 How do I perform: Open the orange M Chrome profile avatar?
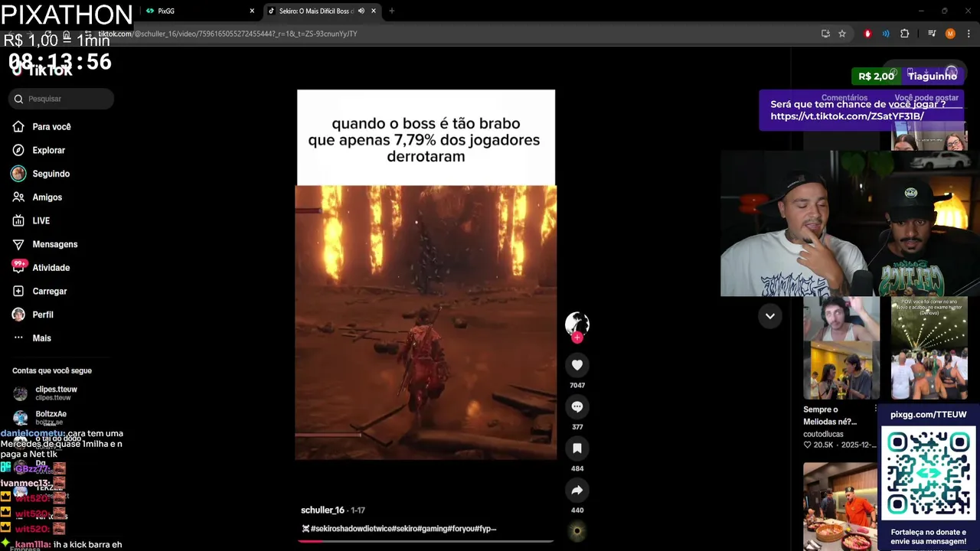pyautogui.click(x=950, y=34)
